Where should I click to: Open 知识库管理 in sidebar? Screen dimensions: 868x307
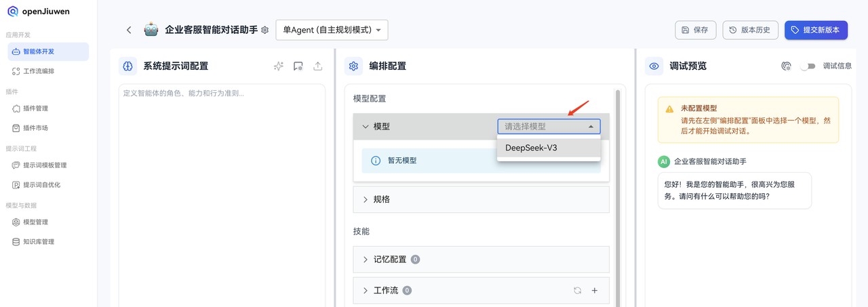(x=48, y=242)
